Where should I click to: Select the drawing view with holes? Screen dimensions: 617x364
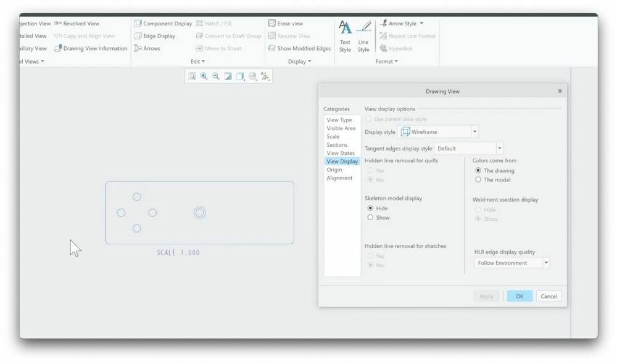pyautogui.click(x=199, y=212)
